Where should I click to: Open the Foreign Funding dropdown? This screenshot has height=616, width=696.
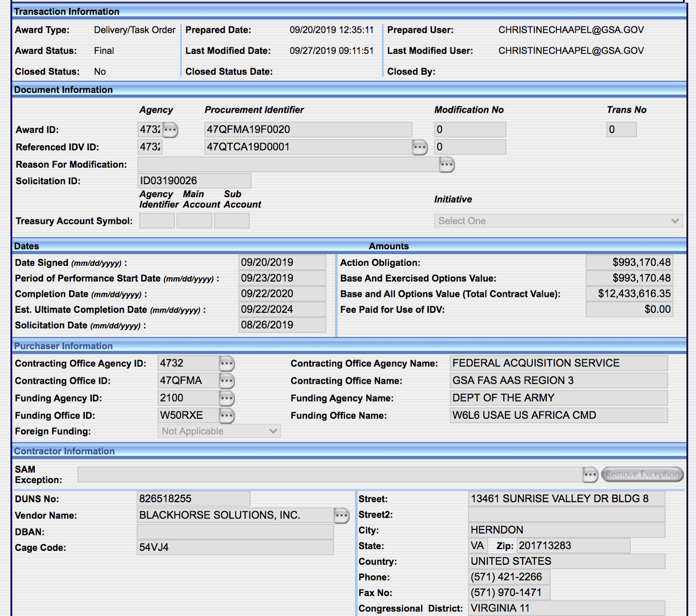219,431
